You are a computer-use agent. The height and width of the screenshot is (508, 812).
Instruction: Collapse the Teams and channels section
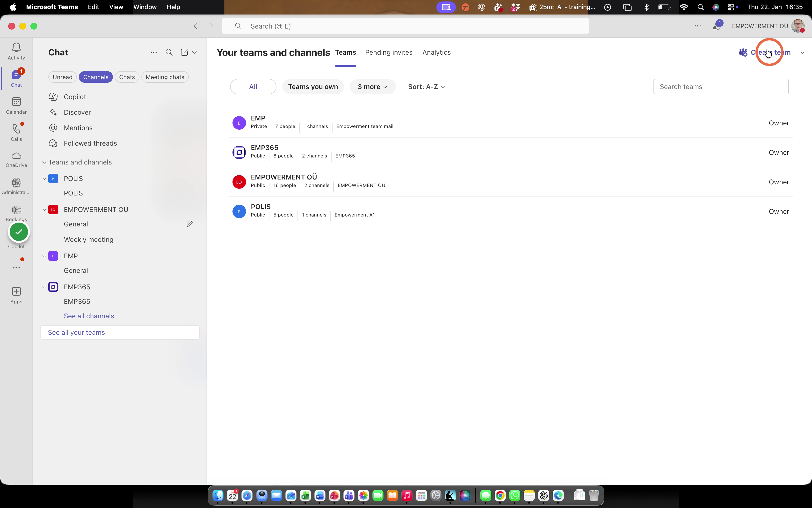[44, 162]
